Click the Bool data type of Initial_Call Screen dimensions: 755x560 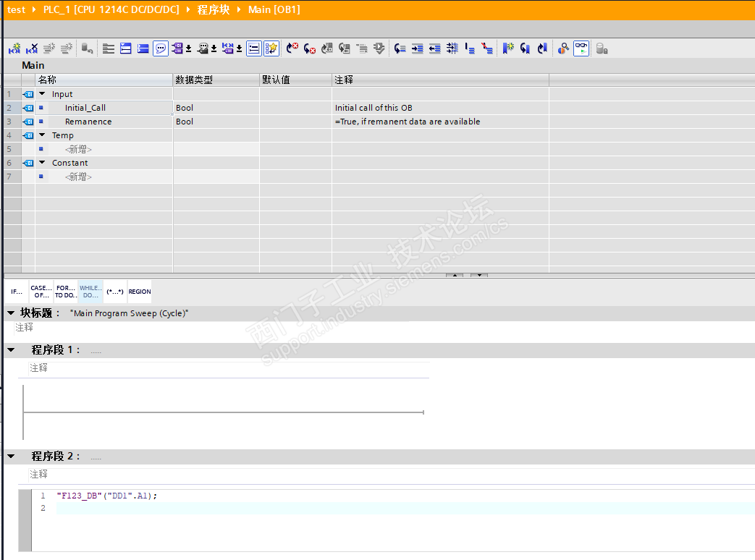[185, 108]
